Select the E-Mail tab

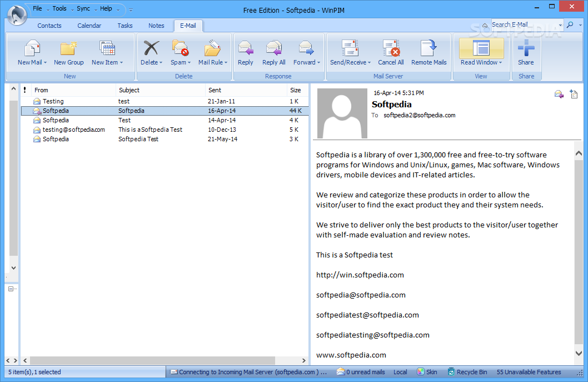click(188, 26)
